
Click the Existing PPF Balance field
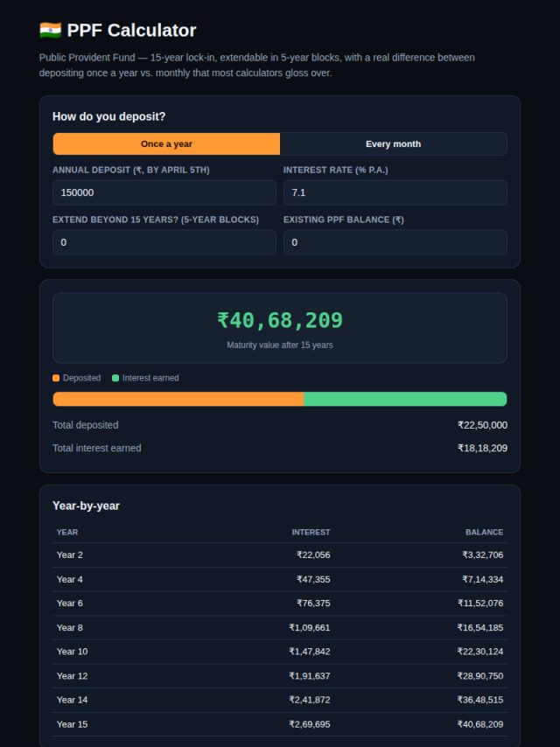(x=395, y=242)
